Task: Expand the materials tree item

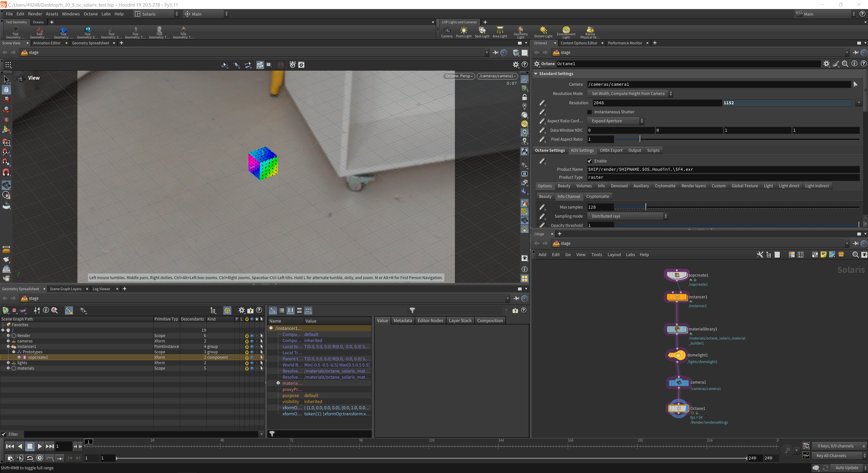Action: [8, 368]
